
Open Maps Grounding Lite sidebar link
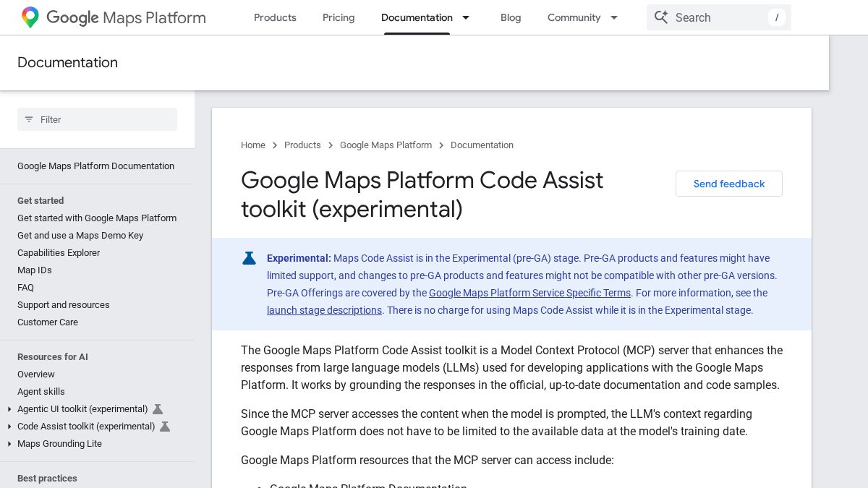[59, 444]
